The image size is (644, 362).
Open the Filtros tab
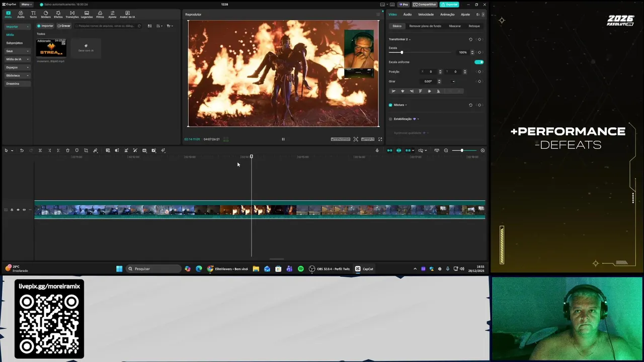100,15
